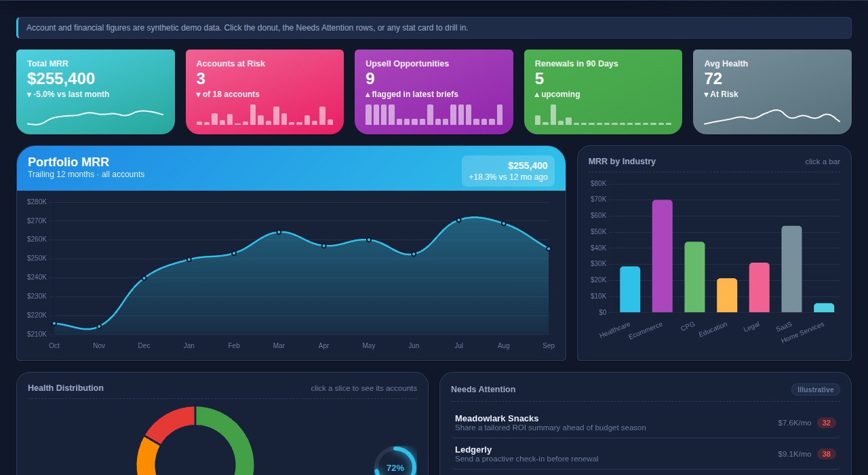Click the red slice of the health donut

pos(172,423)
